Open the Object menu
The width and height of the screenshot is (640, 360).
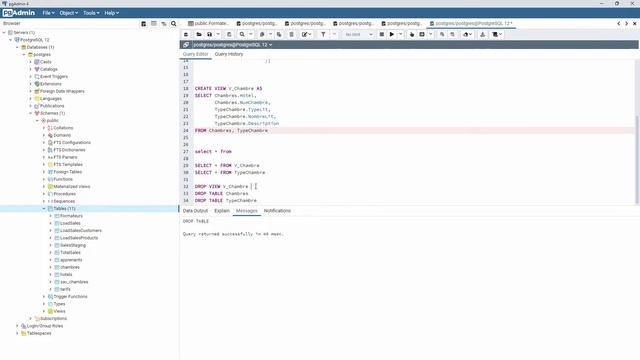pyautogui.click(x=68, y=13)
